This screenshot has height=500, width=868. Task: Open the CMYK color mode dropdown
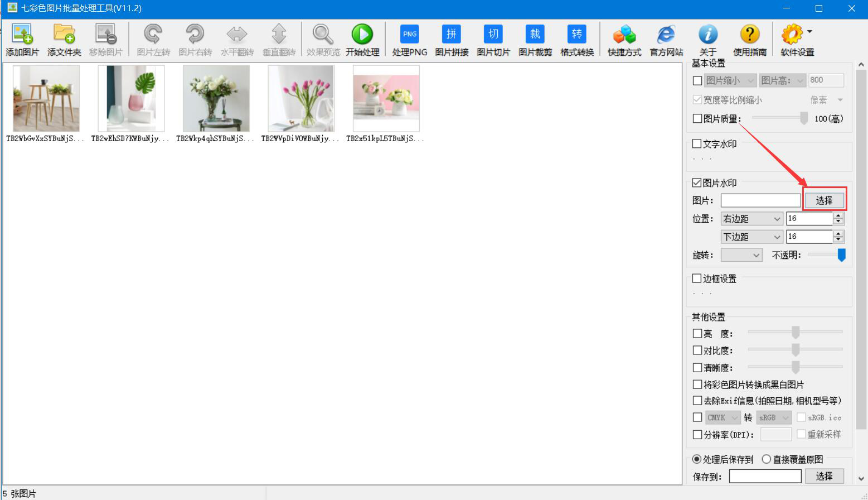coord(722,417)
